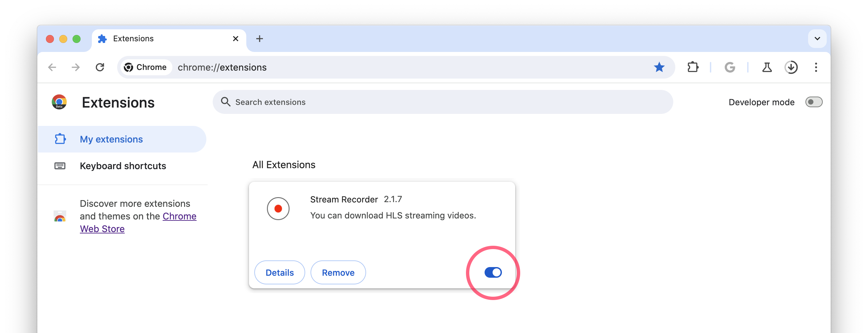
Task: Open the Extensions puzzle piece menu
Action: [693, 67]
